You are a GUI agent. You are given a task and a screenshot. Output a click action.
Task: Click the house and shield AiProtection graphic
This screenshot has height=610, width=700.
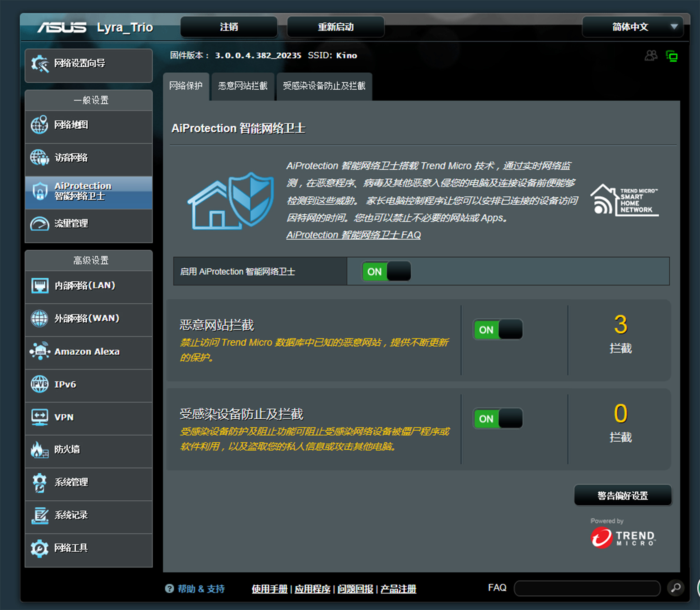coord(231,201)
